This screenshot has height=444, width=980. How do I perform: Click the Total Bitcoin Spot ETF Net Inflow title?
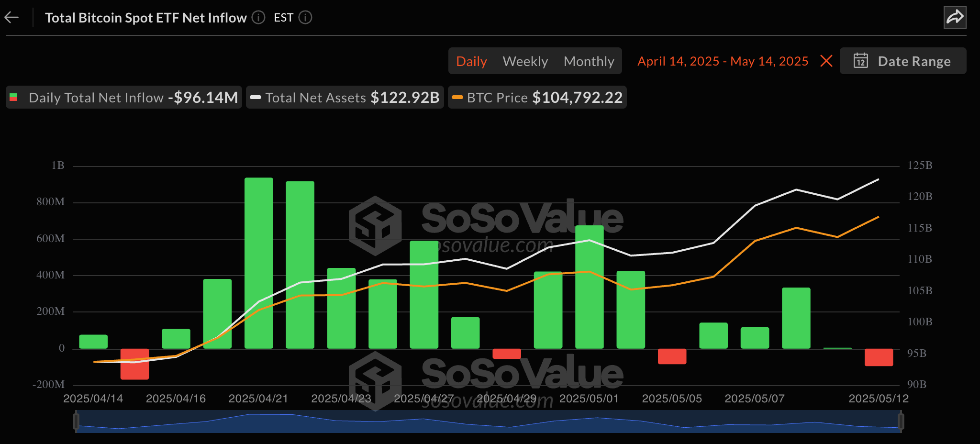[145, 18]
